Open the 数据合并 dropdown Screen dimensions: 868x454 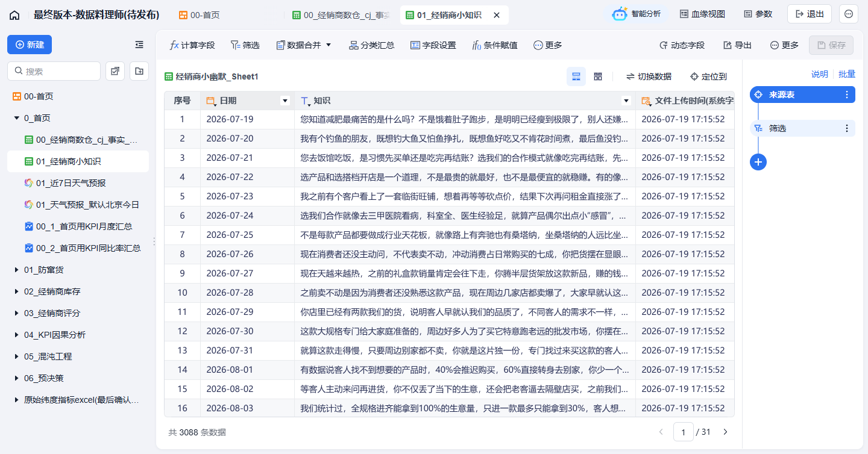point(304,45)
